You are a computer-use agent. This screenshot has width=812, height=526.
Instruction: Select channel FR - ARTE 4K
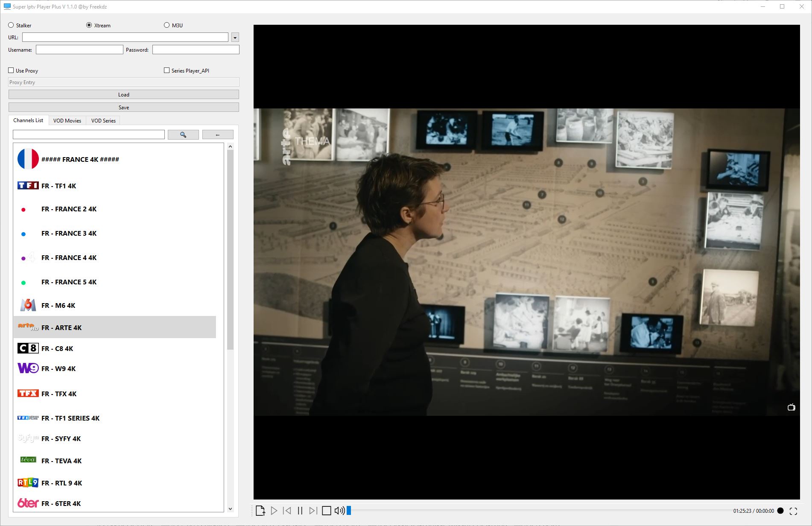(115, 327)
